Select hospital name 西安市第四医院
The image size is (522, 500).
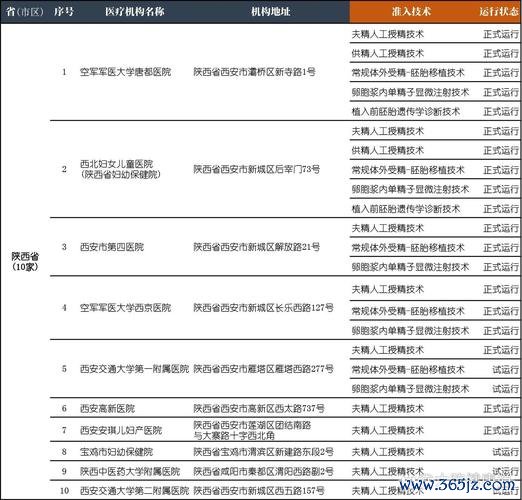[112, 247]
